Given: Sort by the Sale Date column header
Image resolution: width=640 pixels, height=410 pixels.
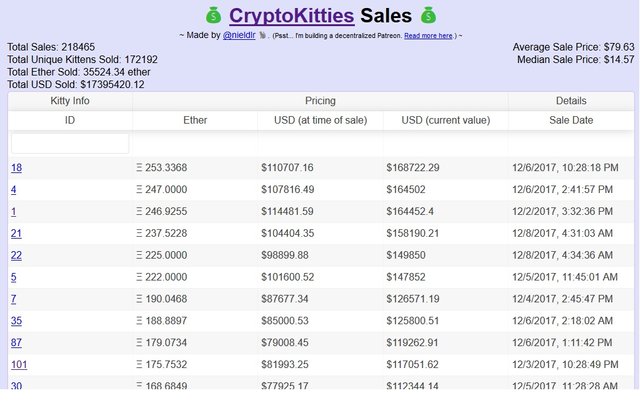Looking at the screenshot, I should coord(571,120).
